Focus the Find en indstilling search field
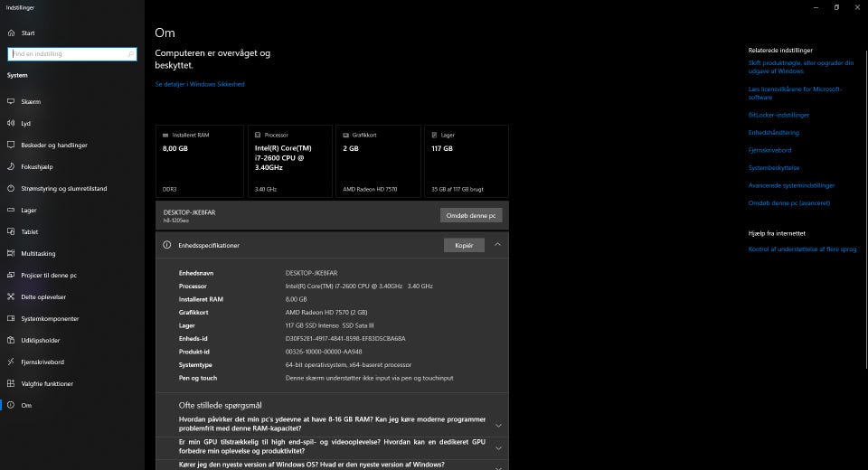Viewport: 868px width, 470px height. [x=72, y=53]
